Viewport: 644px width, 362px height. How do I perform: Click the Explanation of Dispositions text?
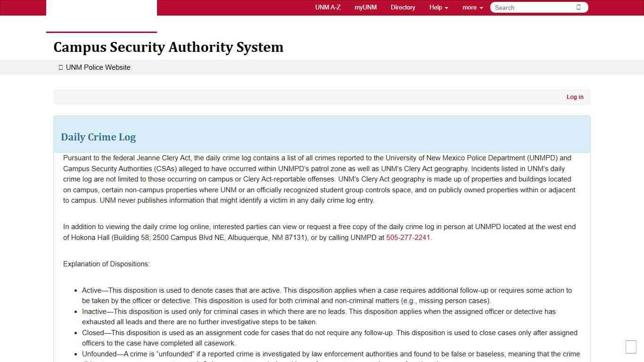(x=106, y=263)
